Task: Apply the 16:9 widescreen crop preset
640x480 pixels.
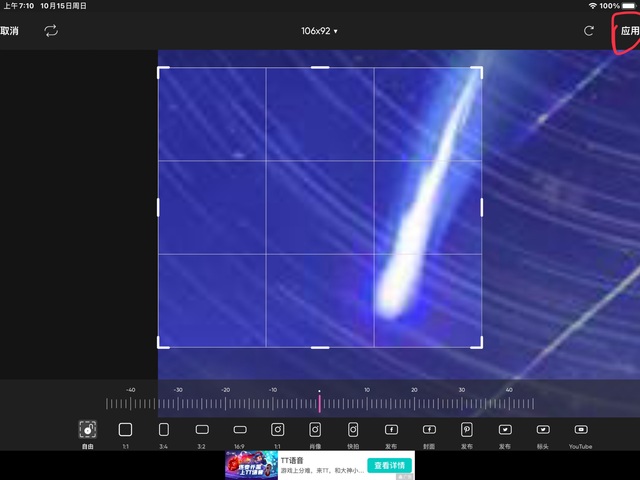Action: 239,430
